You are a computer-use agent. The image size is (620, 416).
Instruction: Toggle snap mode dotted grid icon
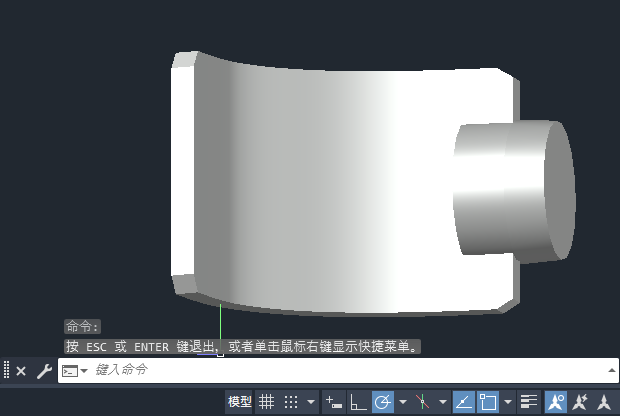(x=291, y=402)
